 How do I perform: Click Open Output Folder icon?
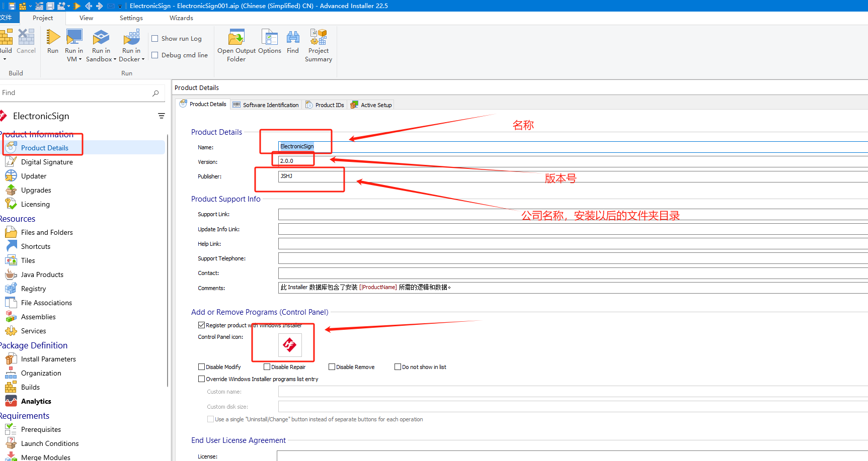(x=236, y=37)
